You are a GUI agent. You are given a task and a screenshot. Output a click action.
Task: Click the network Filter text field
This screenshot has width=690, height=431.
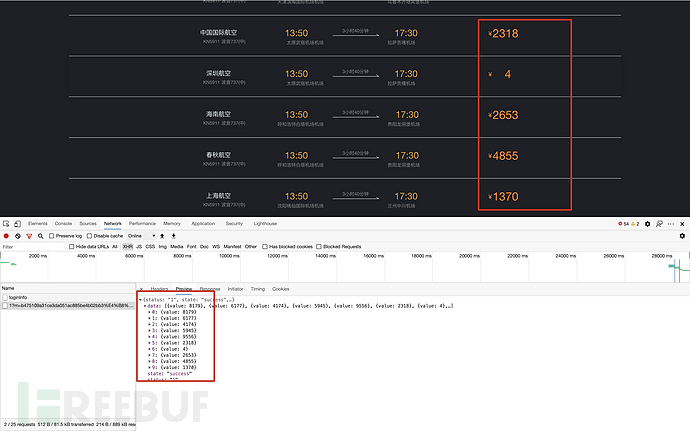tap(33, 247)
